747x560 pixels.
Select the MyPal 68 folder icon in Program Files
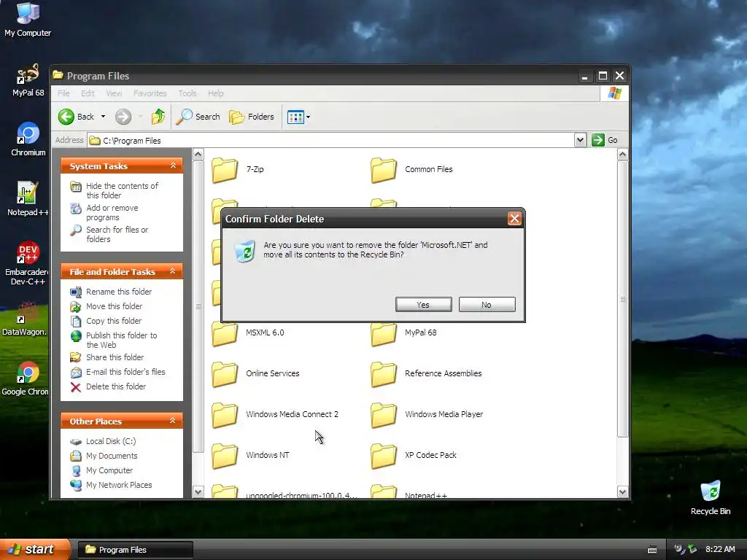[x=384, y=333]
